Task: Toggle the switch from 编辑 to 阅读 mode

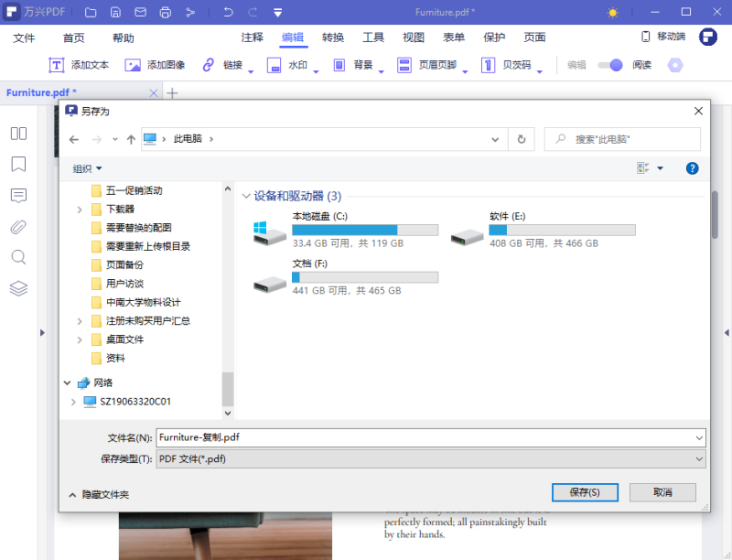Action: coord(608,65)
